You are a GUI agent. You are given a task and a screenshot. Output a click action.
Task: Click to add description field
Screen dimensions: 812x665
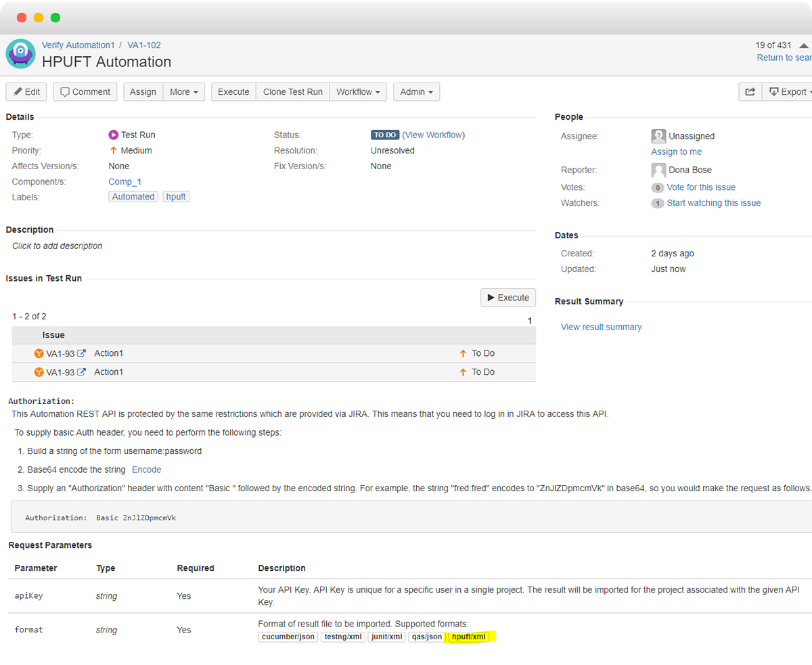click(x=58, y=246)
